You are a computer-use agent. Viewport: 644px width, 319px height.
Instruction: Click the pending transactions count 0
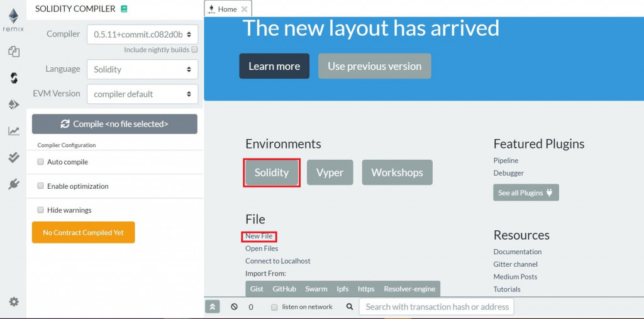tap(251, 307)
